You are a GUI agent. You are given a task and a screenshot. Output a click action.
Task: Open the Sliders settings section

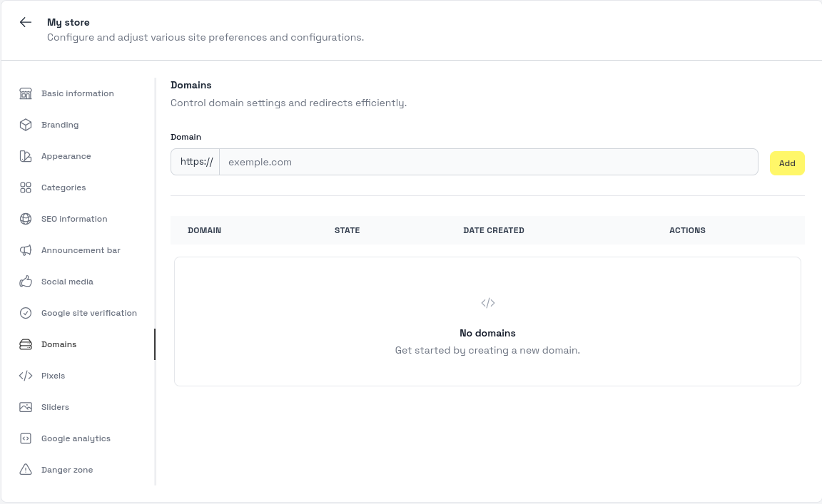55,407
